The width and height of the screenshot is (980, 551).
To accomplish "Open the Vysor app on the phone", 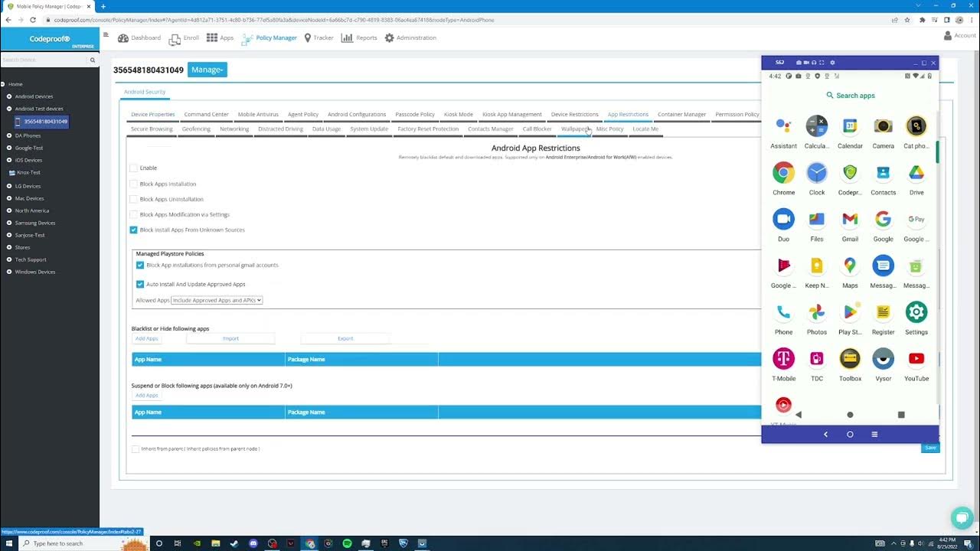I will pos(883,359).
